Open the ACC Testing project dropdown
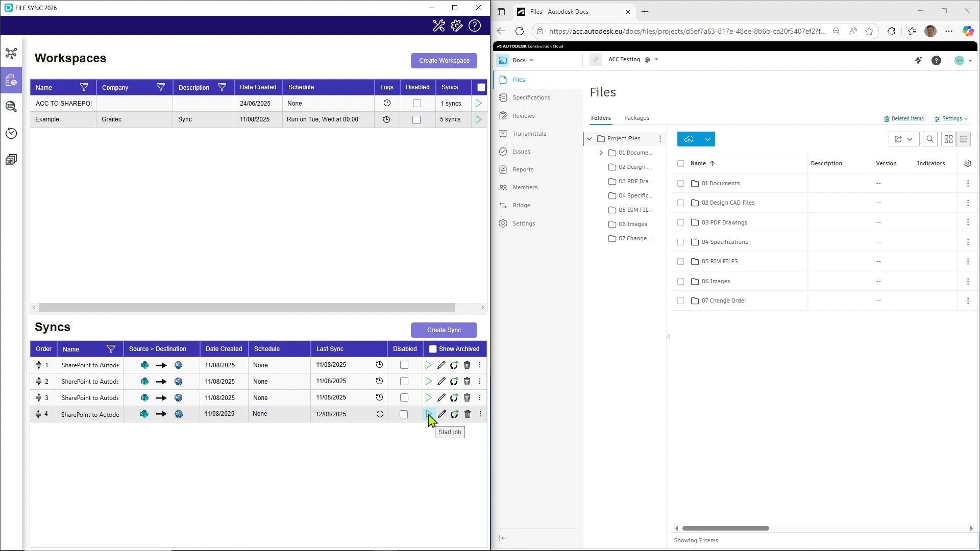Image resolution: width=980 pixels, height=551 pixels. pos(656,60)
